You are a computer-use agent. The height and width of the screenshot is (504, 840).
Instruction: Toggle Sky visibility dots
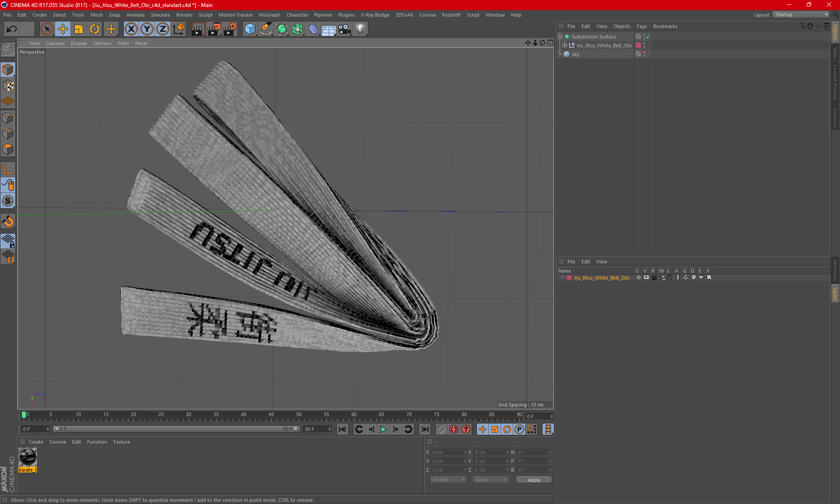644,54
